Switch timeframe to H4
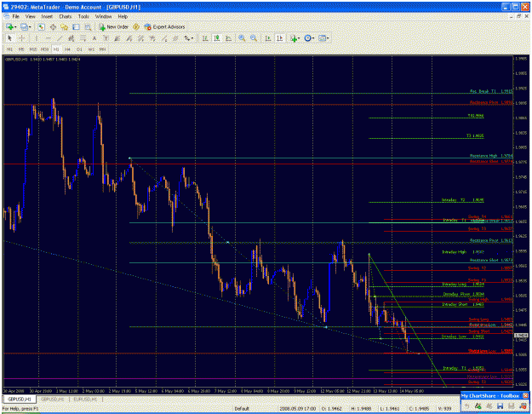The width and height of the screenshot is (532, 414). (x=67, y=49)
